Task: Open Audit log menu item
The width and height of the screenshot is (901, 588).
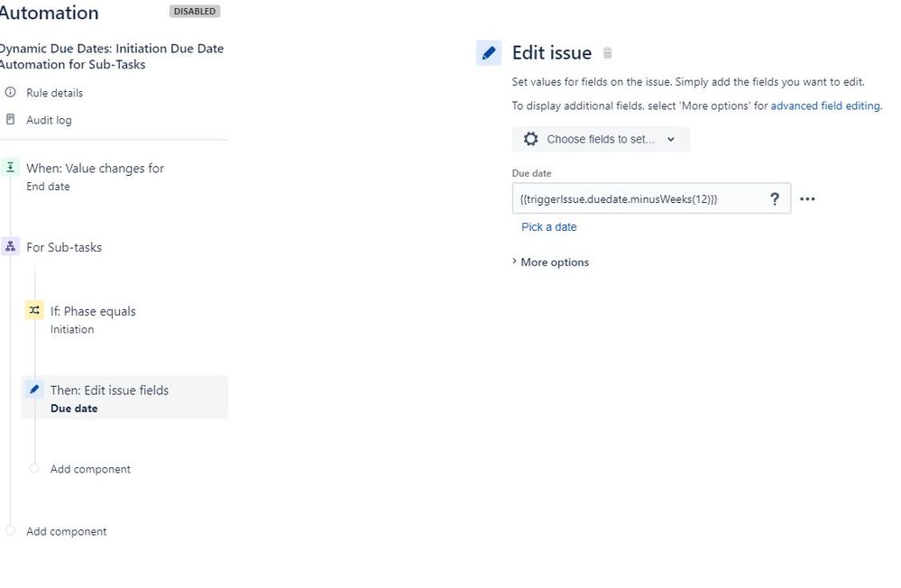Action: (x=49, y=120)
